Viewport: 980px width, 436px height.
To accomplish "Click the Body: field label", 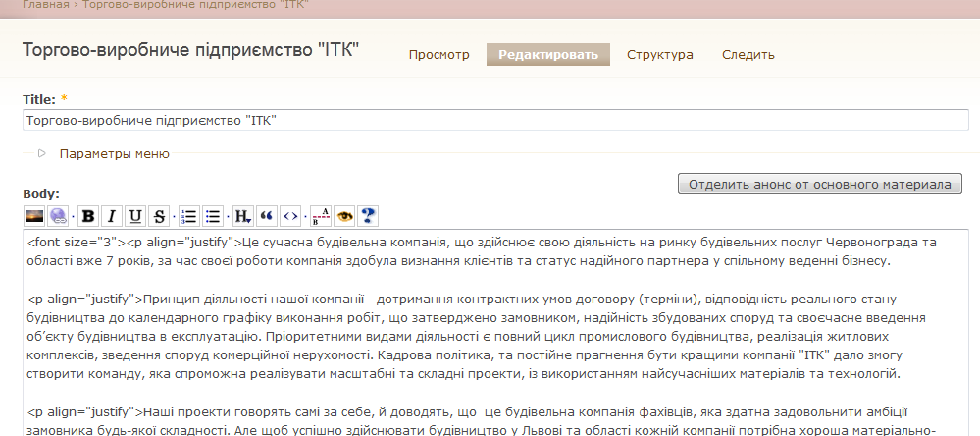I will tap(41, 193).
